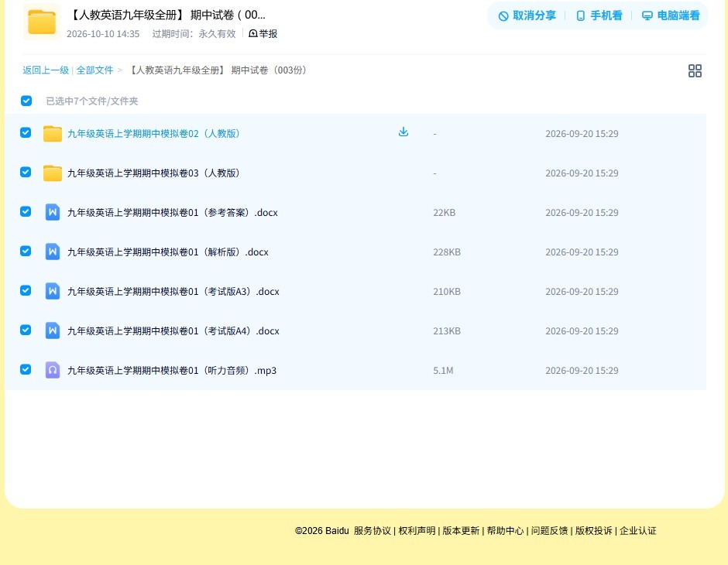Uncheck the 考试版A4 docx checkbox
The image size is (728, 565).
(26, 330)
